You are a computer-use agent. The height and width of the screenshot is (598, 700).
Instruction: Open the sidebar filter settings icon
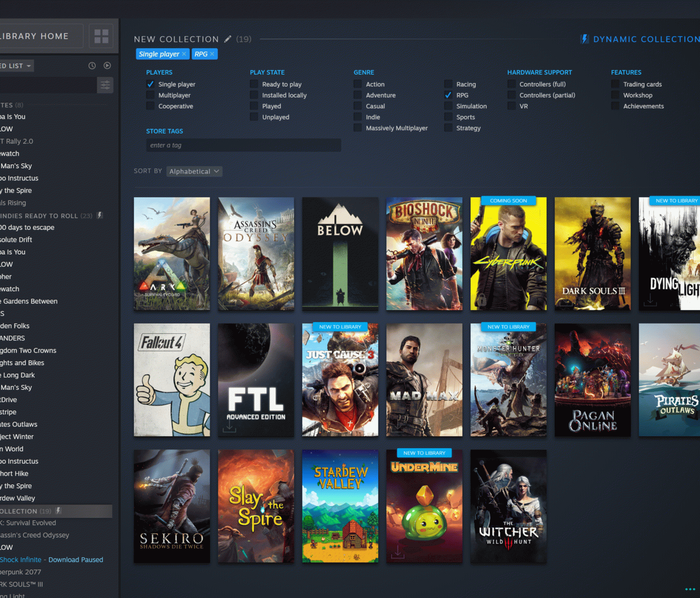pyautogui.click(x=105, y=85)
